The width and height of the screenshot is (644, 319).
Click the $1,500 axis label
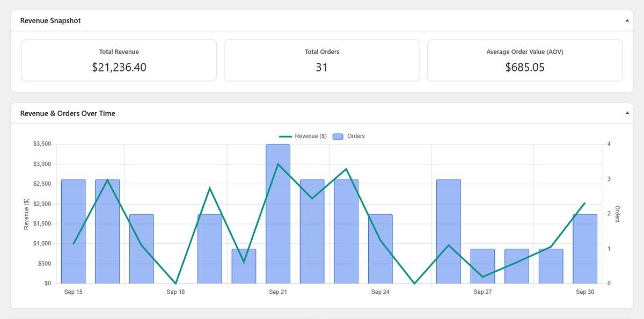[42, 223]
